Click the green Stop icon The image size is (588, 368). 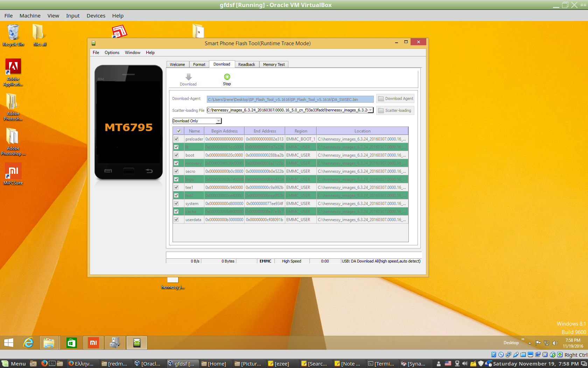(x=227, y=77)
